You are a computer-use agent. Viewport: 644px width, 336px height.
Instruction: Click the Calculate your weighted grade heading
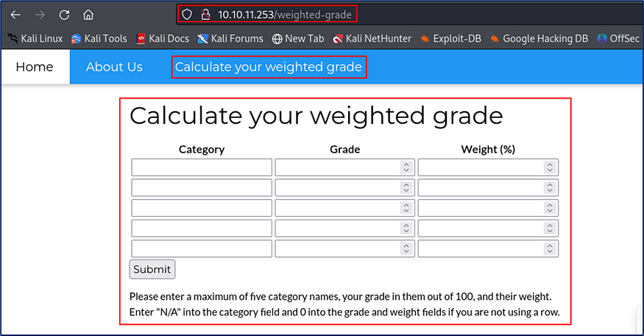pyautogui.click(x=316, y=116)
